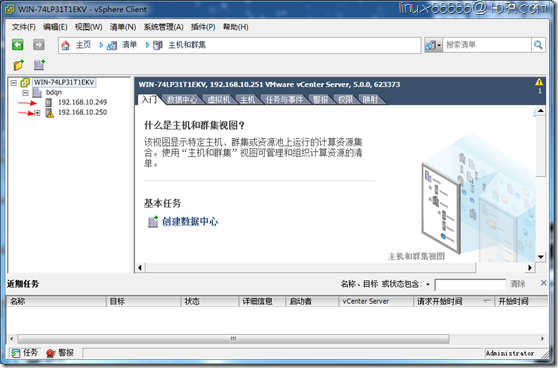The height and width of the screenshot is (368, 558).
Task: Click Home (主页) breadcrumb text
Action: pos(84,45)
